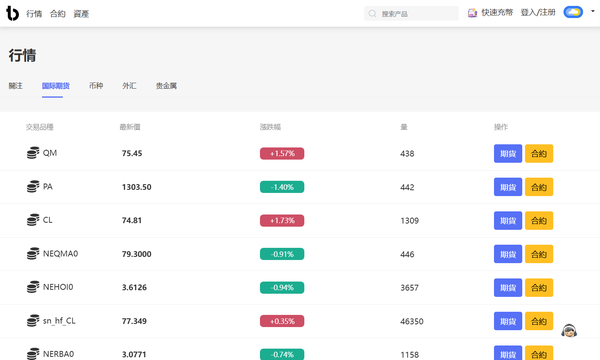Click the price 74.81

132,220
